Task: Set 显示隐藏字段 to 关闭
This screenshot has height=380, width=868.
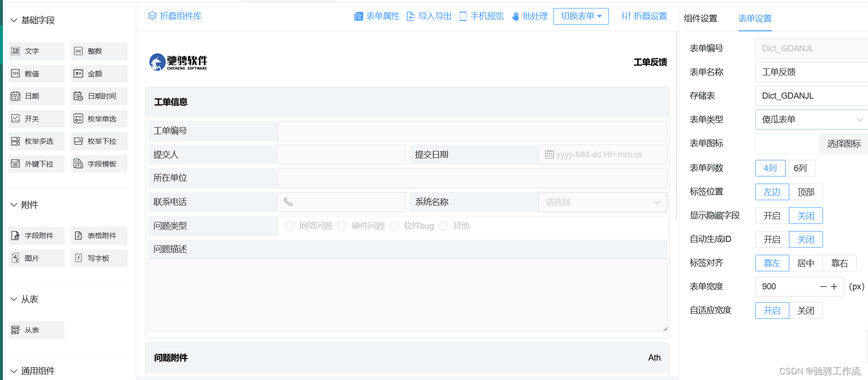Action: pos(806,216)
